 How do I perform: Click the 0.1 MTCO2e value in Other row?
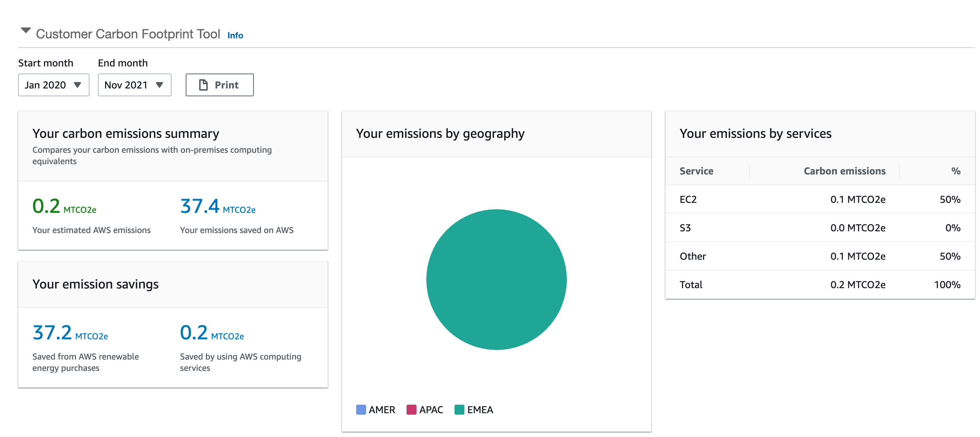tap(858, 256)
